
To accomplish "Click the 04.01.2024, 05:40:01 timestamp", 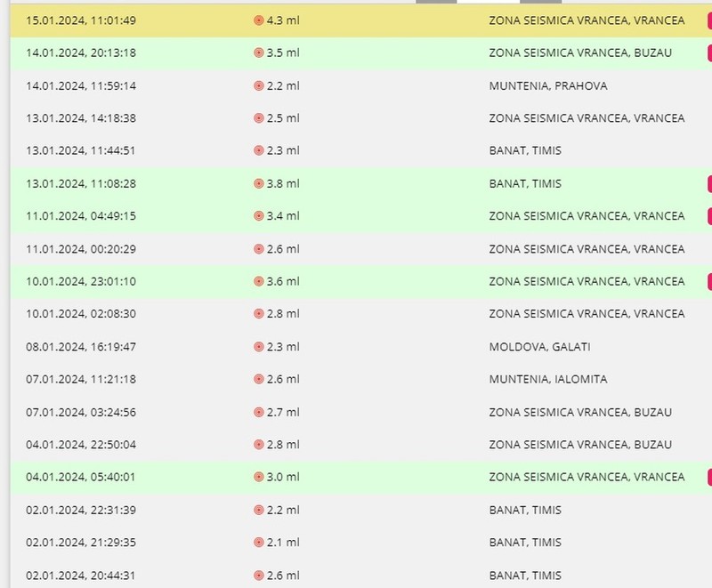I will click(80, 478).
